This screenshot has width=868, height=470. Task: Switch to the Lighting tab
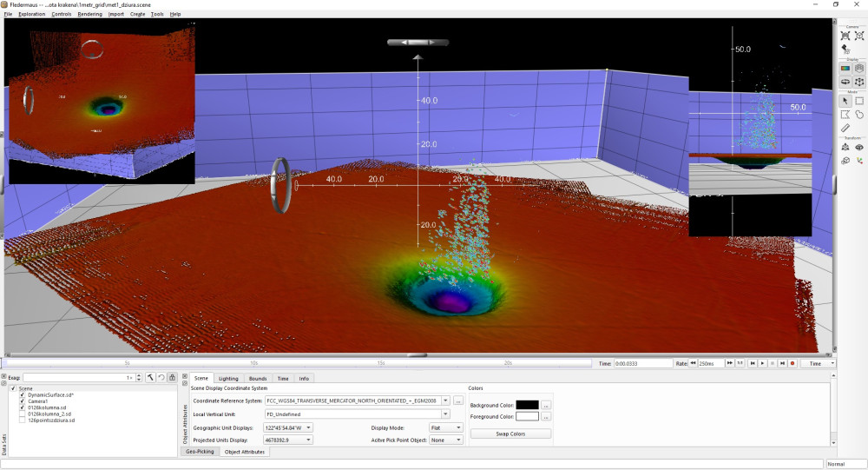click(x=228, y=379)
